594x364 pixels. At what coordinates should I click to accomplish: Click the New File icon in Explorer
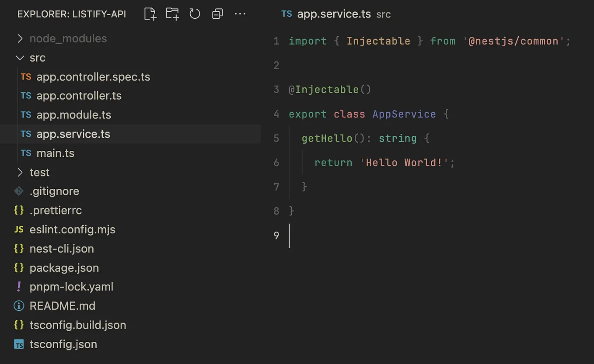[150, 14]
